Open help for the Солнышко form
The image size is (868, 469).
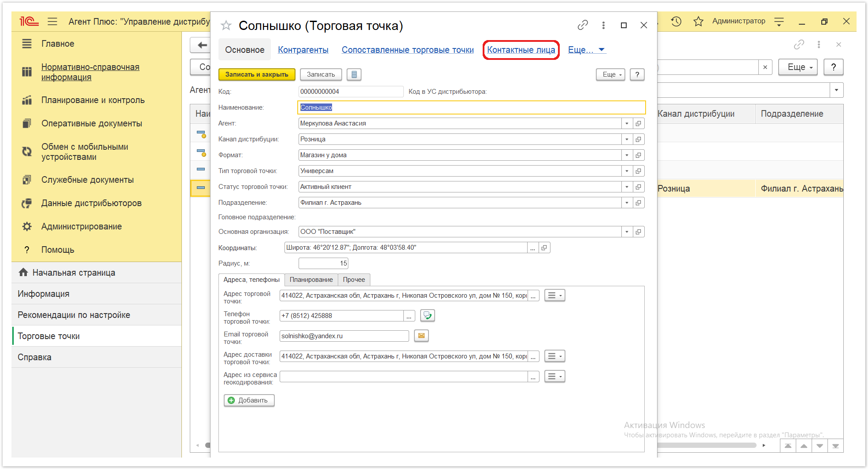click(637, 74)
